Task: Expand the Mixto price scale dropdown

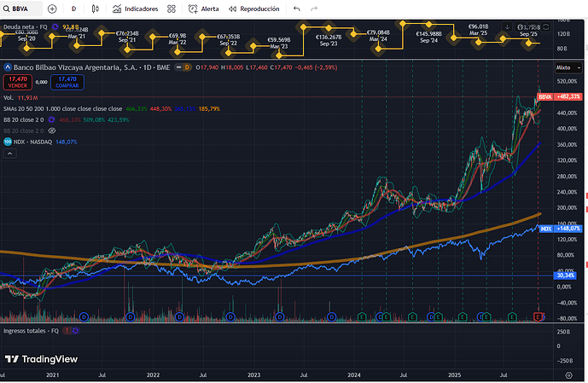Action: [x=562, y=66]
